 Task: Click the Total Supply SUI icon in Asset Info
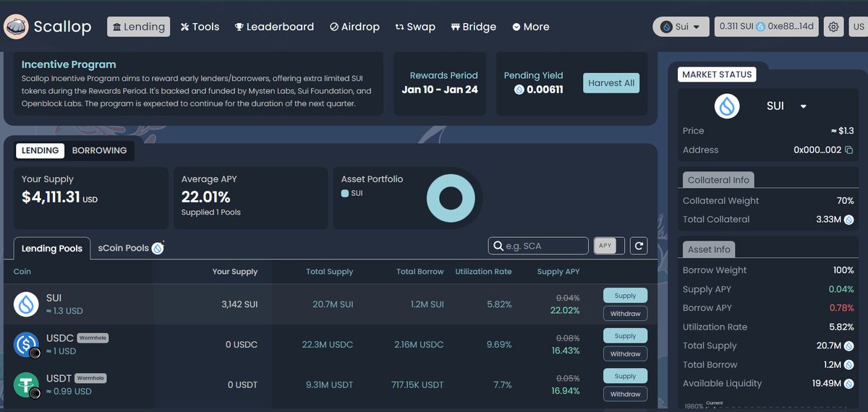[849, 346]
